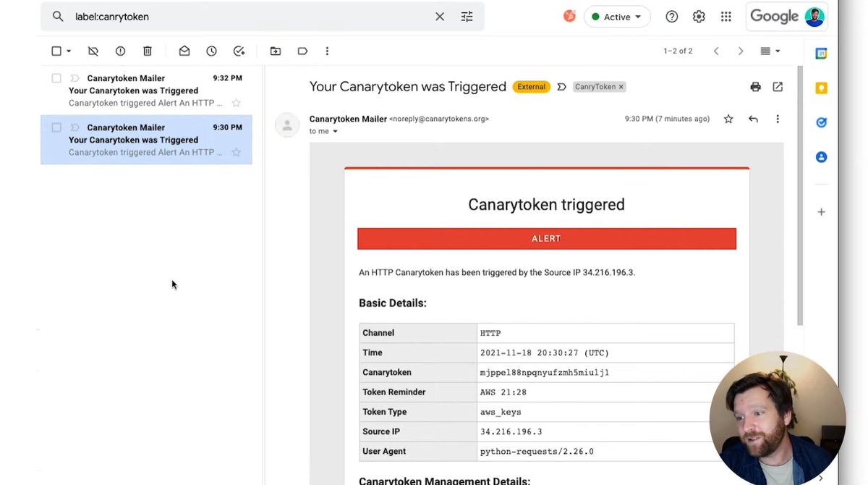Viewport: 868px width, 485px height.
Task: Toggle the select-all checkbox
Action: [56, 51]
